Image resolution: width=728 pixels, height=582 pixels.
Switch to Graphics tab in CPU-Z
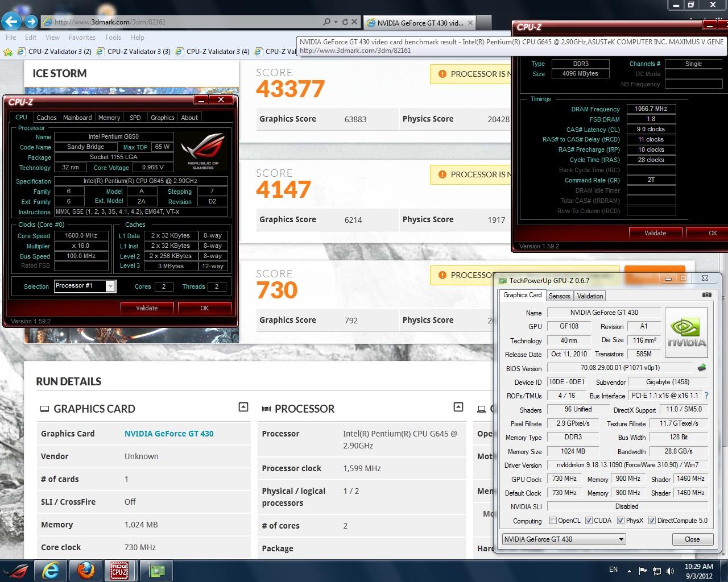click(163, 118)
